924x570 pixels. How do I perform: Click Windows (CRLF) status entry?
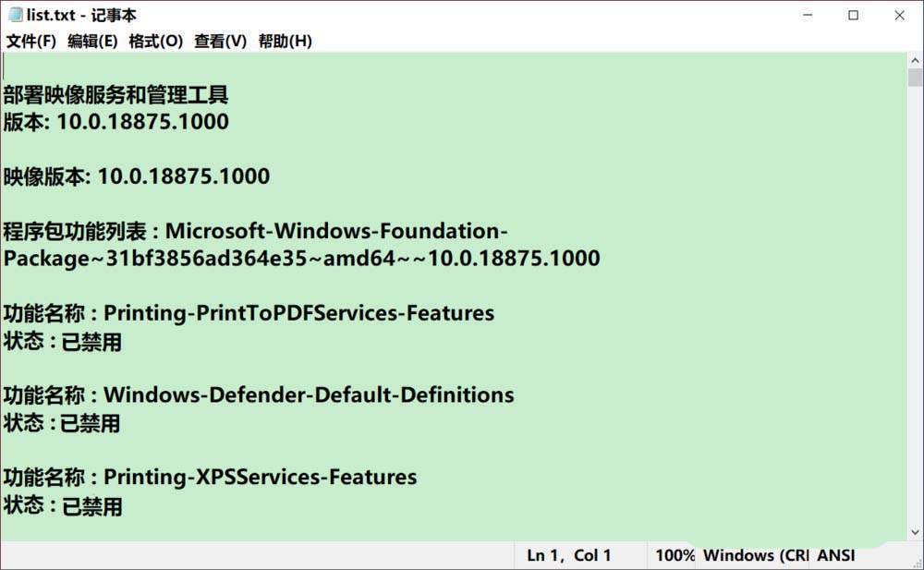pyautogui.click(x=756, y=555)
